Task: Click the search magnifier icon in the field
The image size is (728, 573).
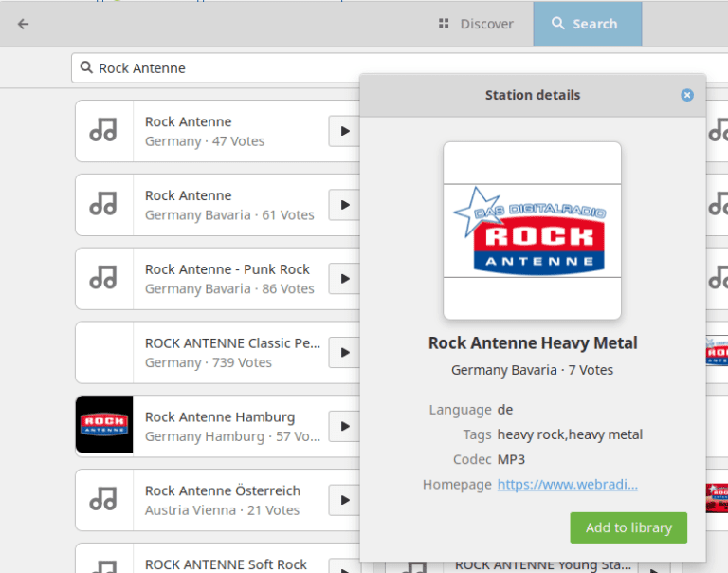Action: 87,68
